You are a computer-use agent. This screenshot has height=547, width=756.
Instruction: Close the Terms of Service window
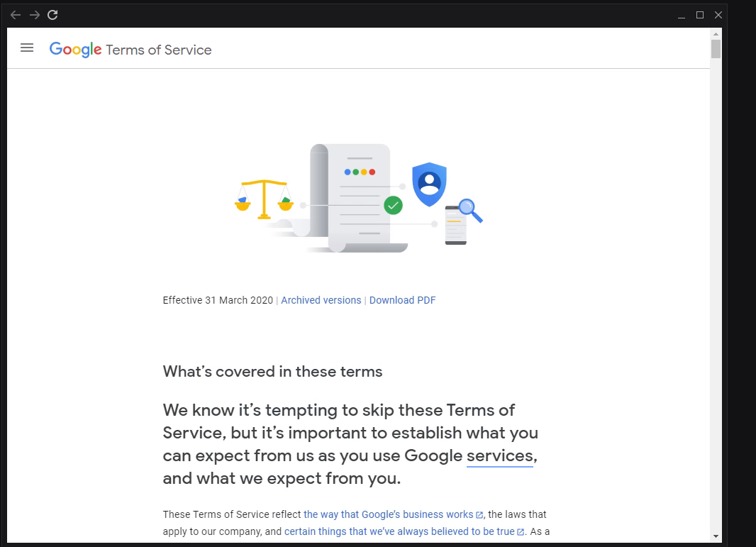(x=718, y=15)
